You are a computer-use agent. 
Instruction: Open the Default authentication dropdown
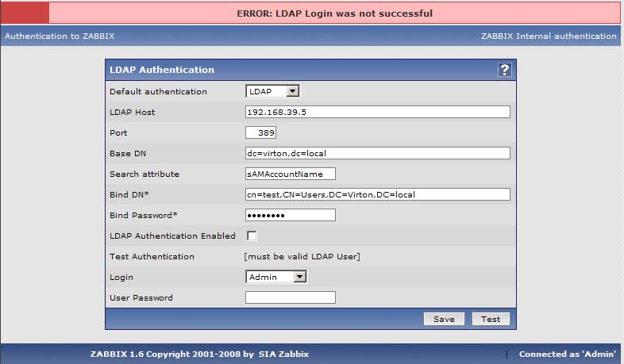coord(272,91)
